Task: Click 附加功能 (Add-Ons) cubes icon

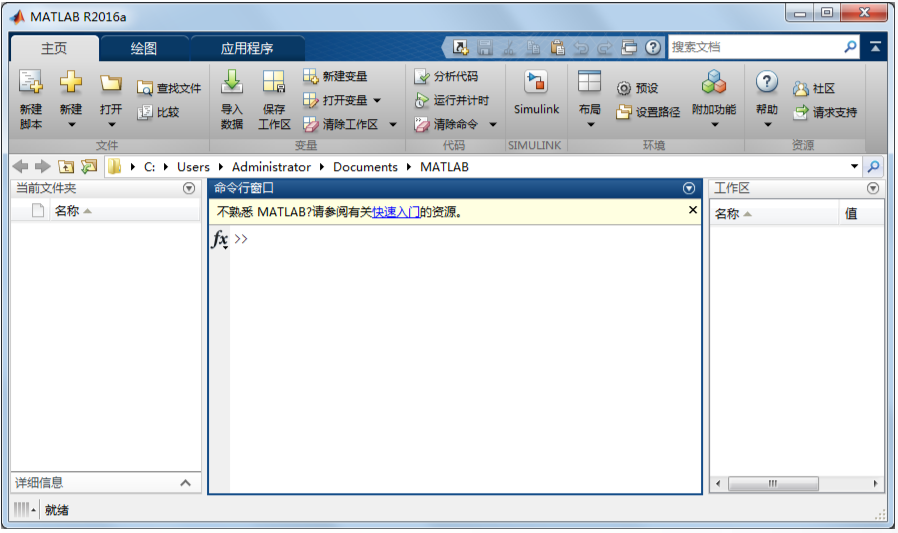Action: coord(714,82)
